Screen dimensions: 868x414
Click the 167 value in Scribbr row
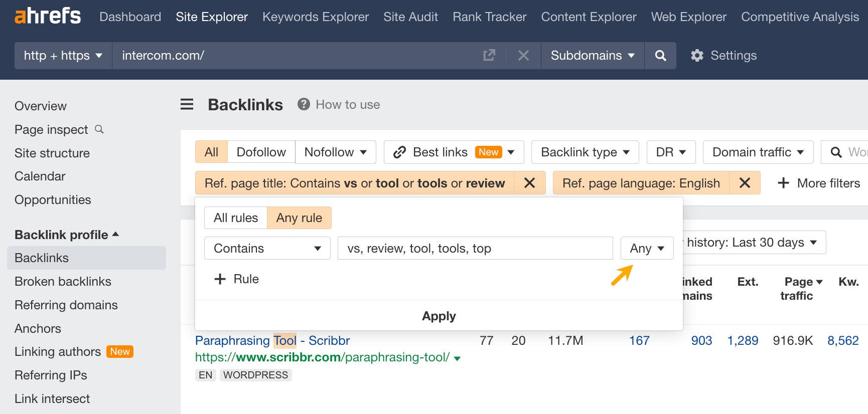[x=639, y=340]
